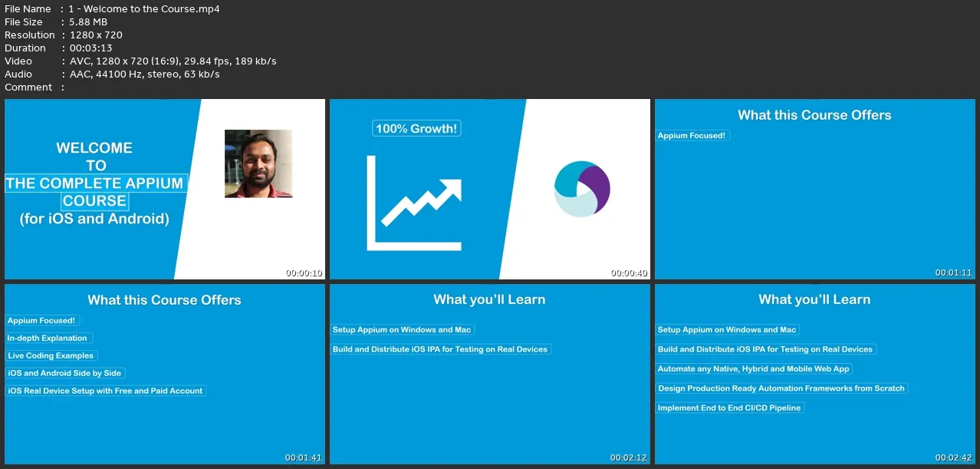Click the timestamp "00:00:40"
Viewport: 980px width, 469px height.
(x=629, y=272)
